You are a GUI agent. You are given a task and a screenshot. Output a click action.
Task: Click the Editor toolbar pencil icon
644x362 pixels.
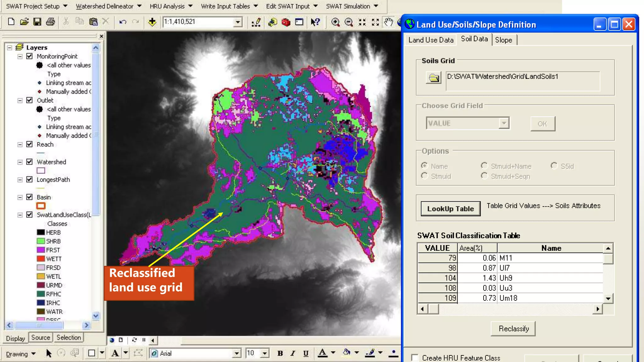(256, 22)
